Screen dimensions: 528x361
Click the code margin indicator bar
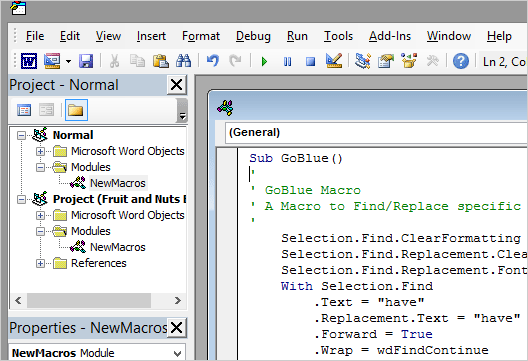(227, 254)
